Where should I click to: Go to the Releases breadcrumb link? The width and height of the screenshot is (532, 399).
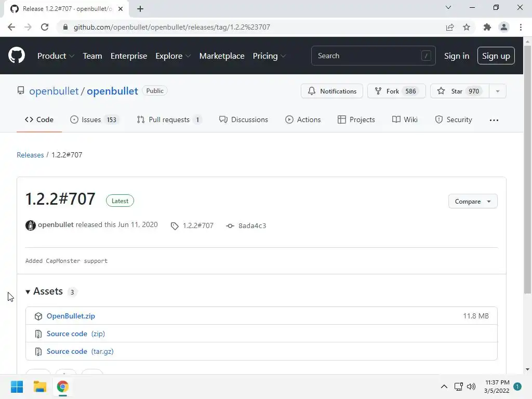click(x=30, y=155)
